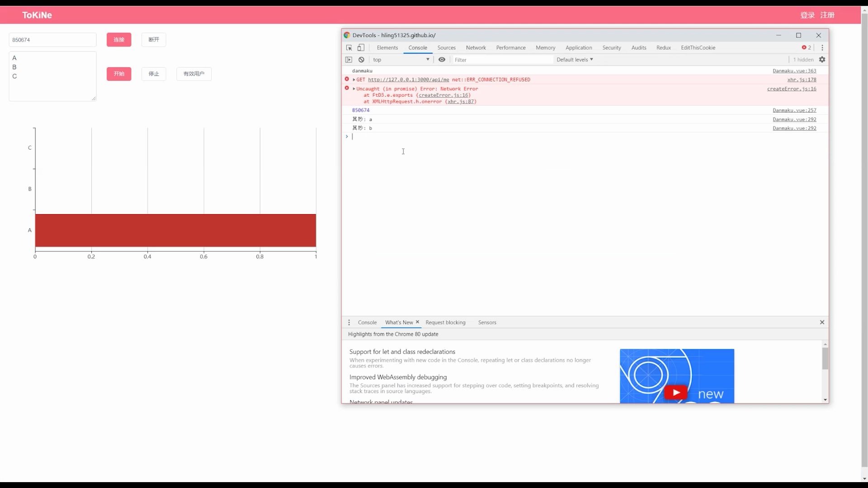The height and width of the screenshot is (488, 868).
Task: Click the 连接 (Connect) button at top
Action: 118,39
